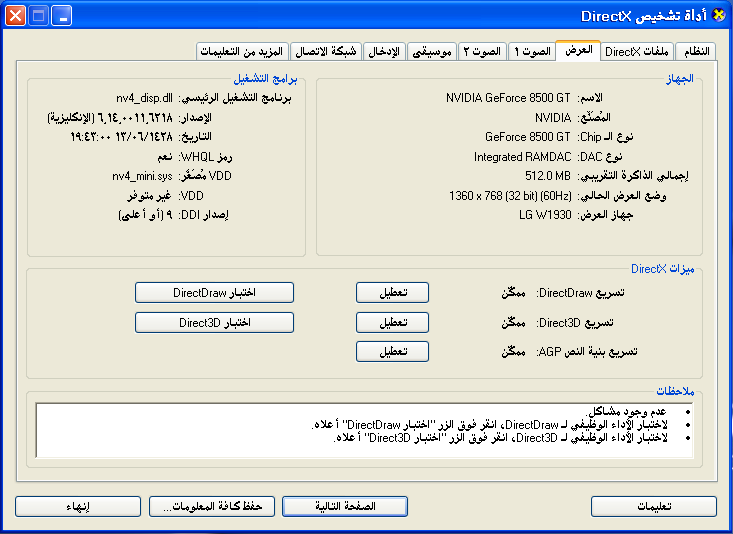This screenshot has width=733, height=534.
Task: Click the driver date 19:43:00 value
Action: [x=121, y=137]
